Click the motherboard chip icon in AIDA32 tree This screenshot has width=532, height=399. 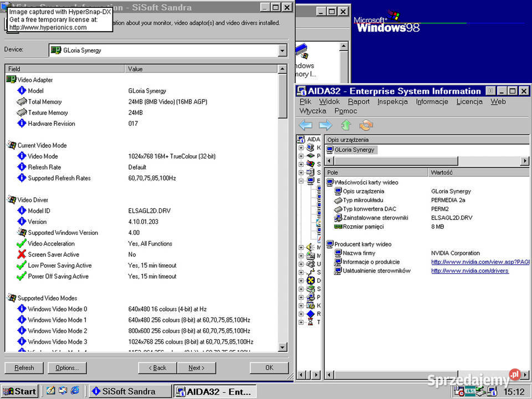310,156
